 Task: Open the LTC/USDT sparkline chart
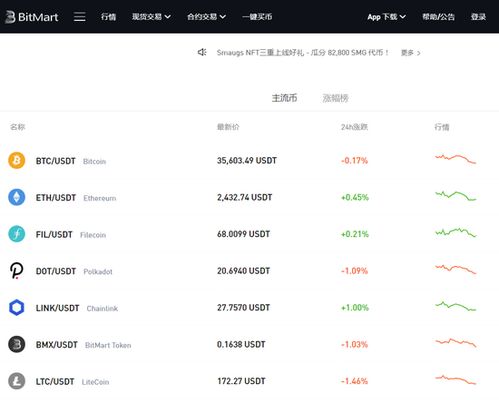point(456,380)
